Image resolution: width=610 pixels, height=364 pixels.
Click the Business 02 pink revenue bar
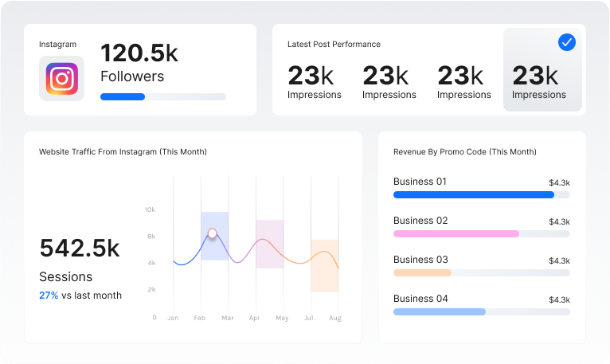point(456,233)
